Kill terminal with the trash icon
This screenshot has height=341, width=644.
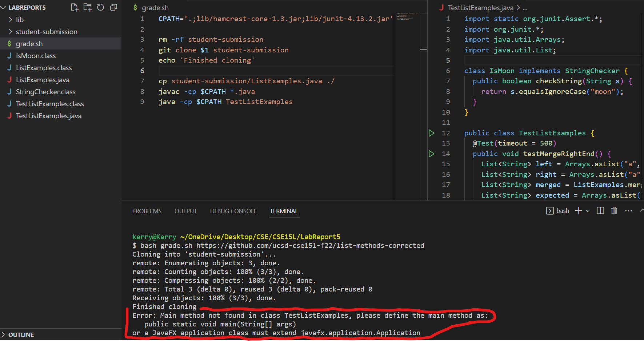(x=614, y=211)
